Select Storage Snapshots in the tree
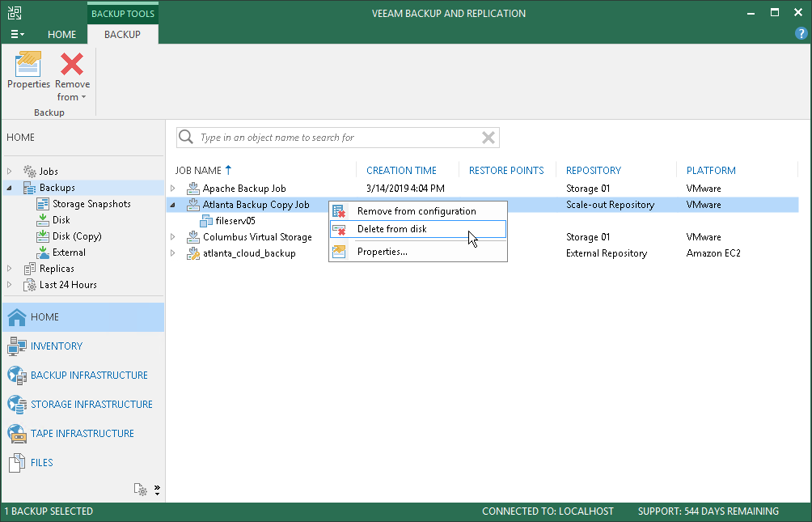812x522 pixels. click(x=91, y=204)
